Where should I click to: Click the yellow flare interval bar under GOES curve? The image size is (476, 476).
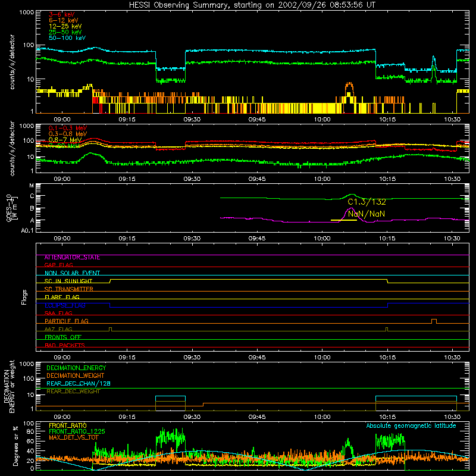point(344,220)
